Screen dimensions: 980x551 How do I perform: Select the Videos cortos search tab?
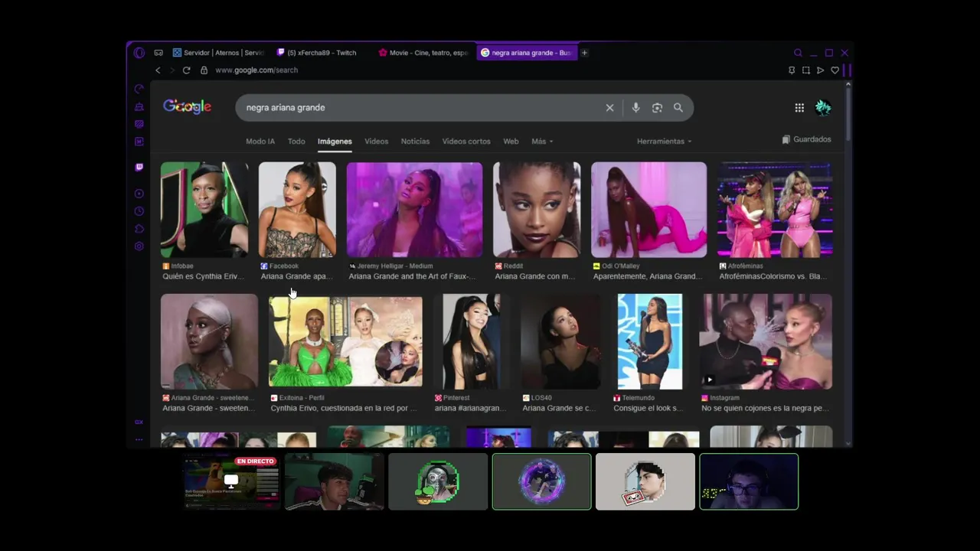[466, 142]
